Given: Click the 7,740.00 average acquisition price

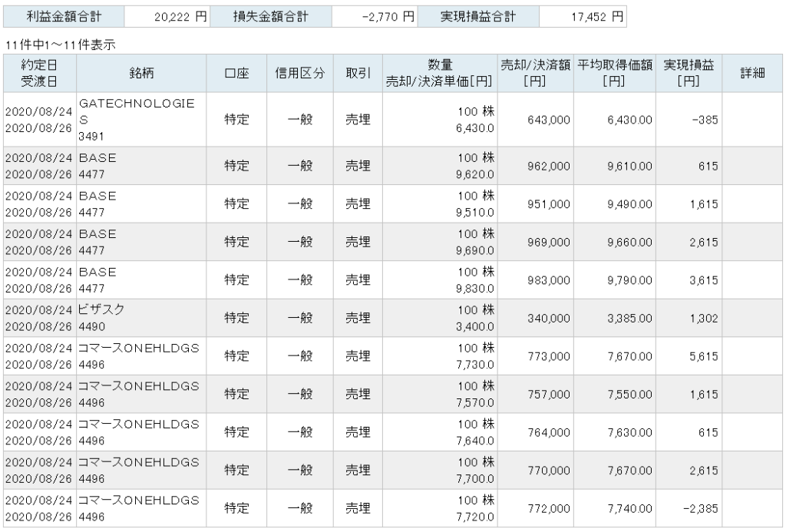Looking at the screenshot, I should pyautogui.click(x=629, y=509).
